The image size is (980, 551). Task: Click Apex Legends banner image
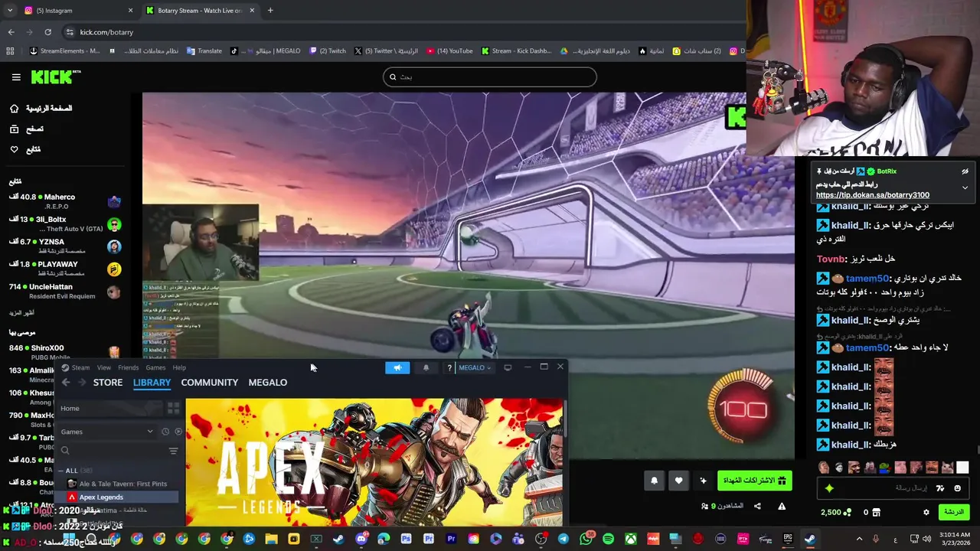coord(374,462)
